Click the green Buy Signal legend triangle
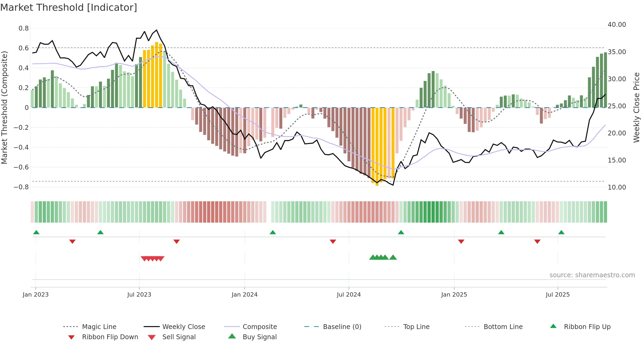 (x=232, y=336)
